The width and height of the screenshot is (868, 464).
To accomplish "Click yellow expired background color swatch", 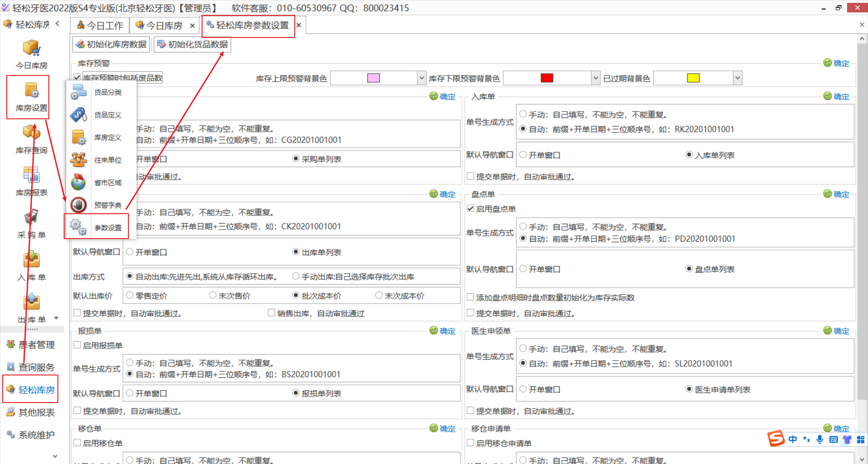I will coord(693,78).
